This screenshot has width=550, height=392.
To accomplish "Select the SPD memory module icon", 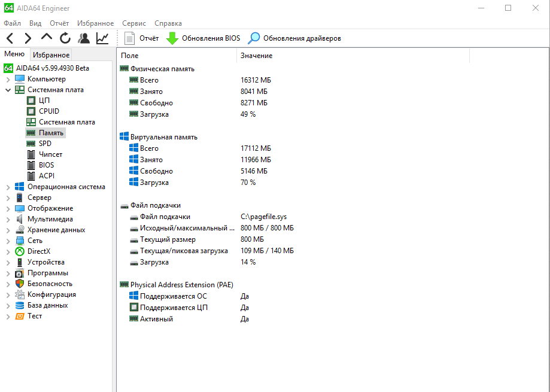I will tap(31, 144).
